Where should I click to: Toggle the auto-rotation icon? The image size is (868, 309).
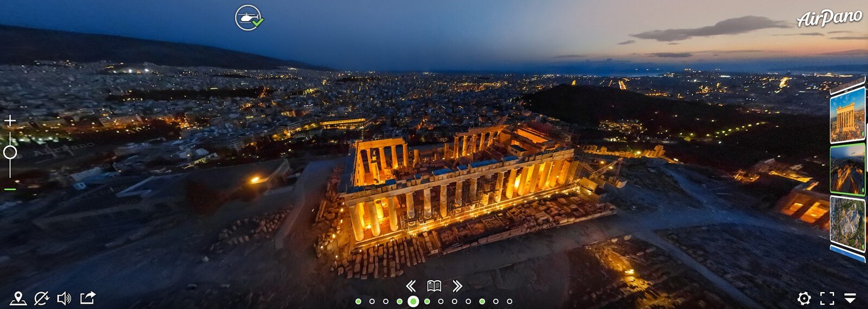coord(41,298)
